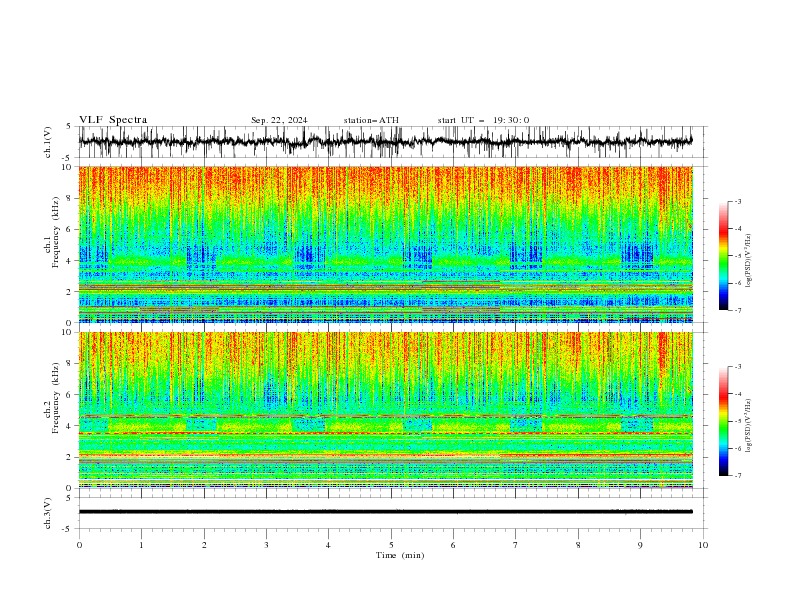Click time axis tick label "5"

391,545
